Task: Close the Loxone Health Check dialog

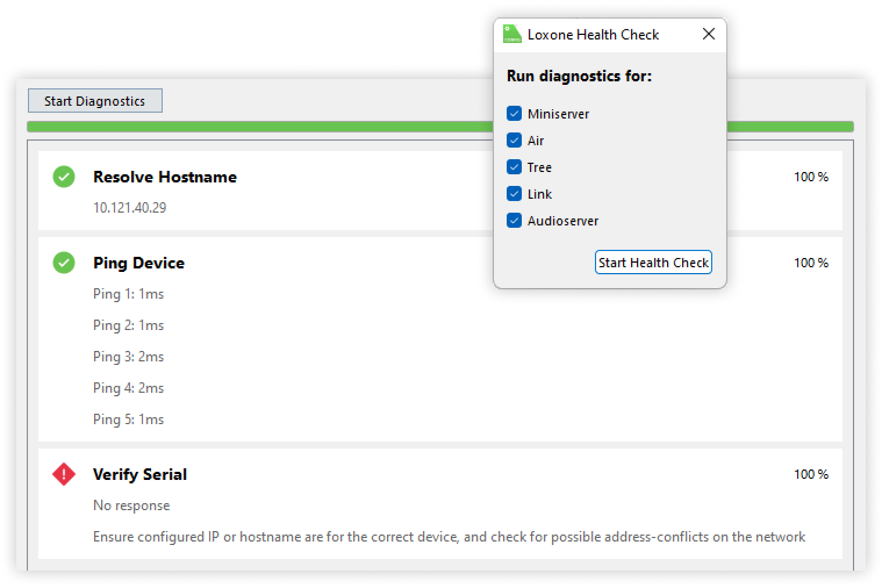Action: pyautogui.click(x=708, y=34)
